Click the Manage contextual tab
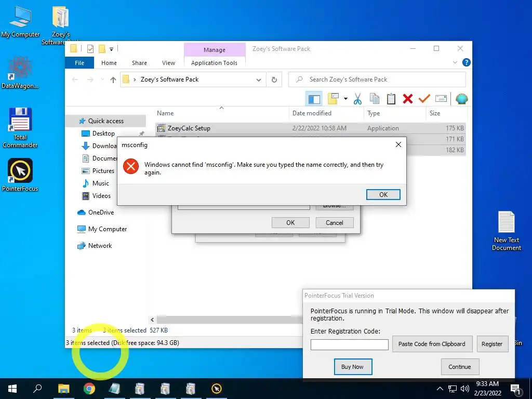532x399 pixels. (x=215, y=50)
